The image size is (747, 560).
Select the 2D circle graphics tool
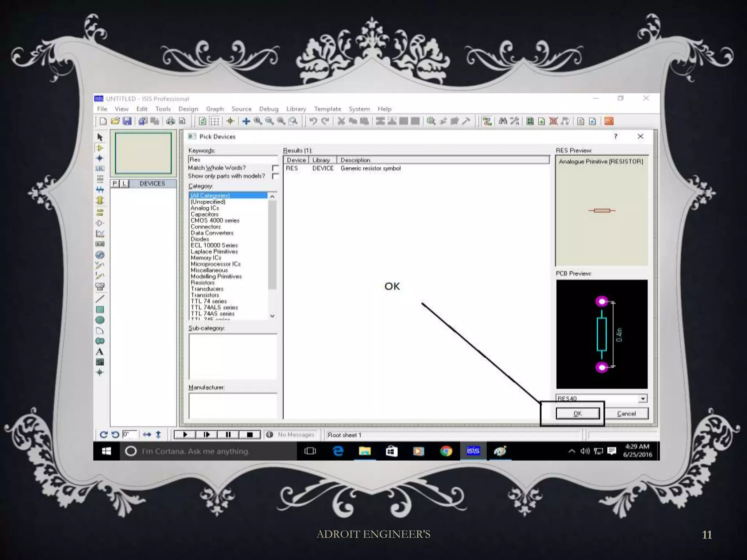point(100,320)
